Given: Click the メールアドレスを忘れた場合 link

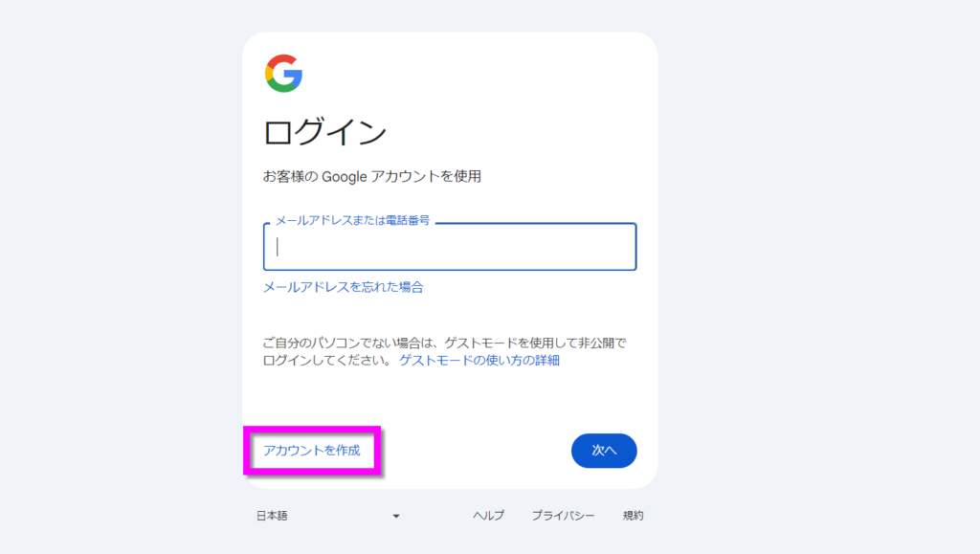Looking at the screenshot, I should point(343,287).
